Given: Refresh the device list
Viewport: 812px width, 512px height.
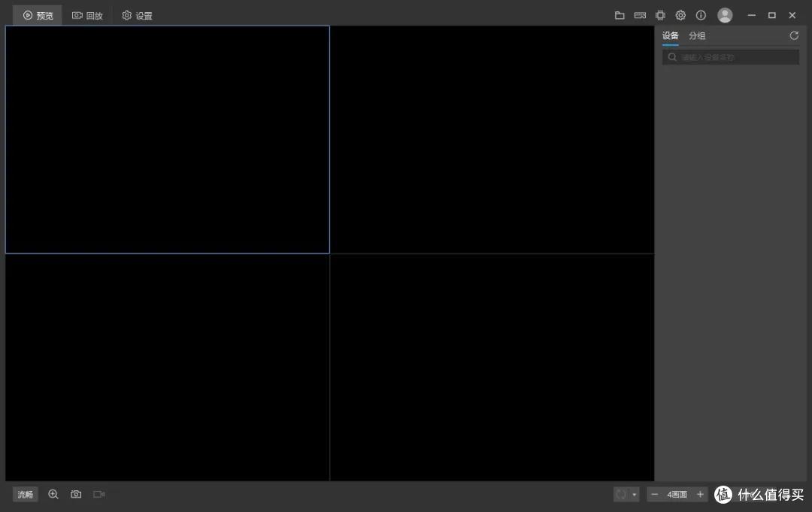Looking at the screenshot, I should pyautogui.click(x=794, y=36).
